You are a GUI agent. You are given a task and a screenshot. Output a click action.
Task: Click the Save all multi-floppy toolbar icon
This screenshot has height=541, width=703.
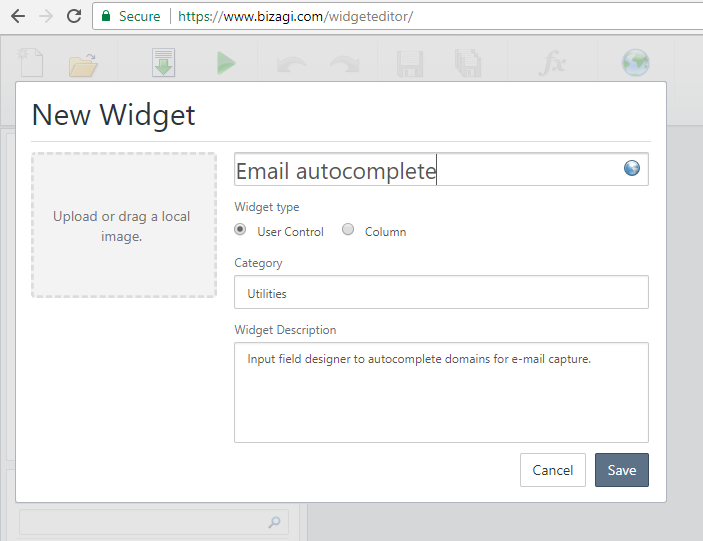(x=468, y=63)
